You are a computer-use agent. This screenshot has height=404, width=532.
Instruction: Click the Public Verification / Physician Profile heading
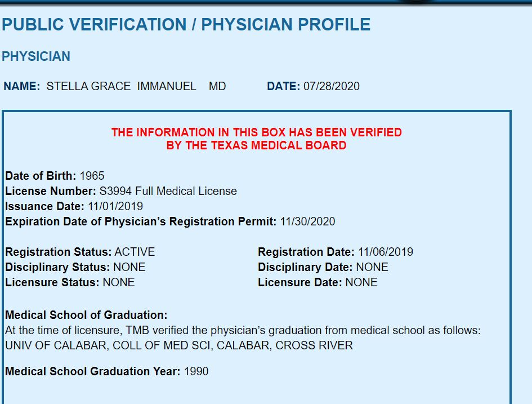coord(186,24)
